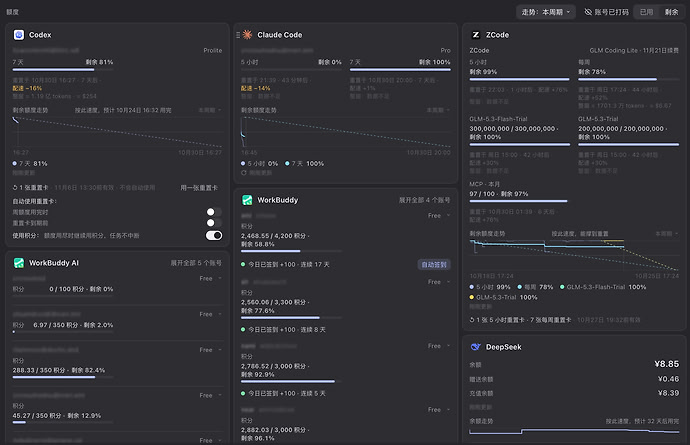Toggle the 重置卡到期前 switch
Screen dimensions: 690x445
pyautogui.click(x=214, y=223)
